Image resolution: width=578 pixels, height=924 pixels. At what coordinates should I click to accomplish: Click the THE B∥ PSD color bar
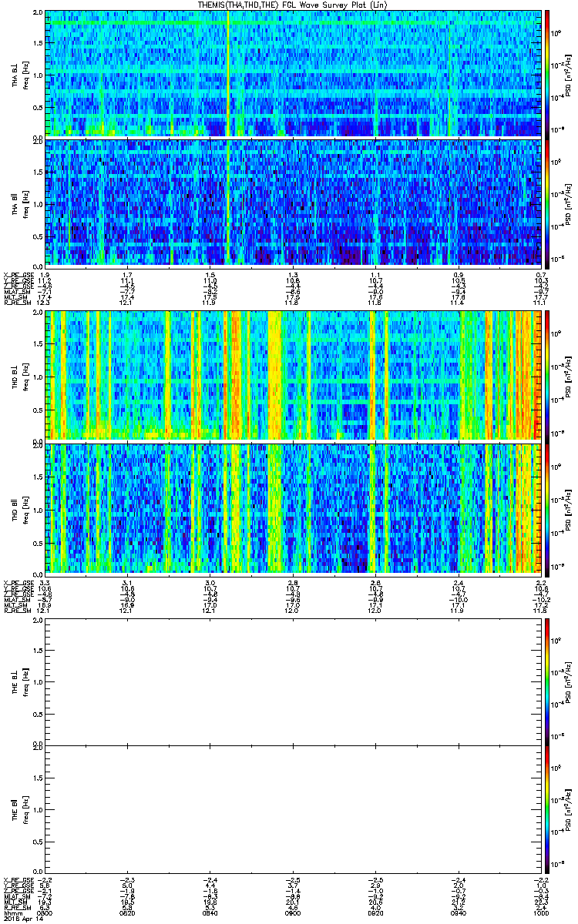point(547,808)
